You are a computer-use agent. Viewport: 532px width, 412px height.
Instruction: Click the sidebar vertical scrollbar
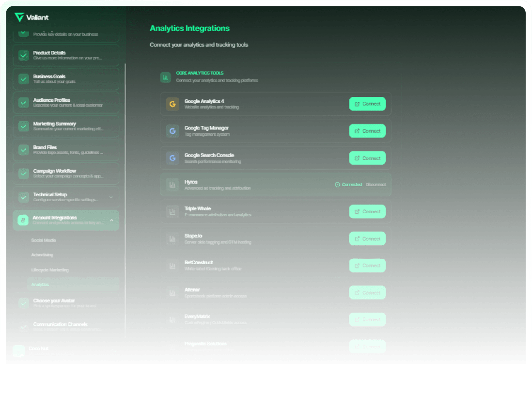click(x=125, y=200)
